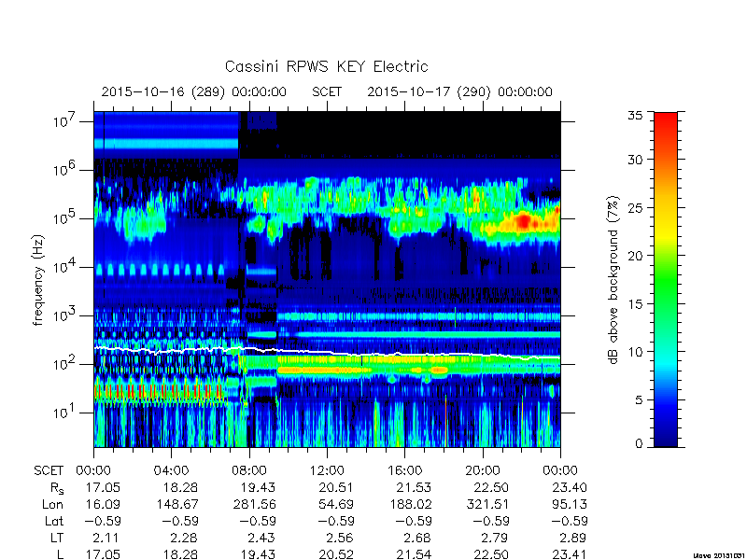Click the end date 2015-10-17 (290) 00:00:00
This screenshot has width=747, height=560.
[x=459, y=91]
